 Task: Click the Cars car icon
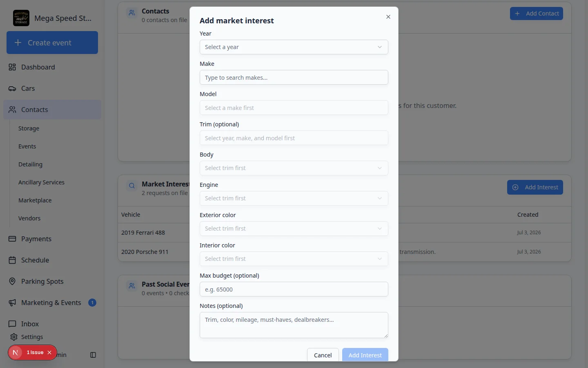tap(12, 88)
